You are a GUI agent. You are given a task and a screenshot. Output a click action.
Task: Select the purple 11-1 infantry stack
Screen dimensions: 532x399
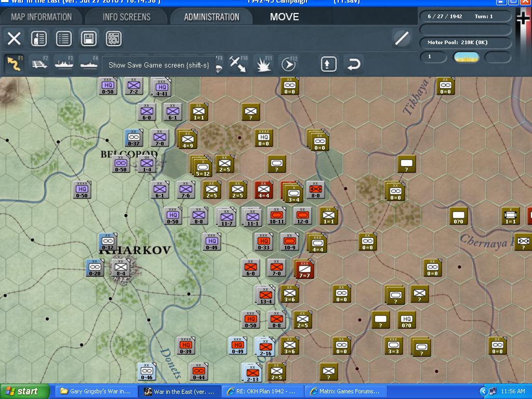point(252,217)
